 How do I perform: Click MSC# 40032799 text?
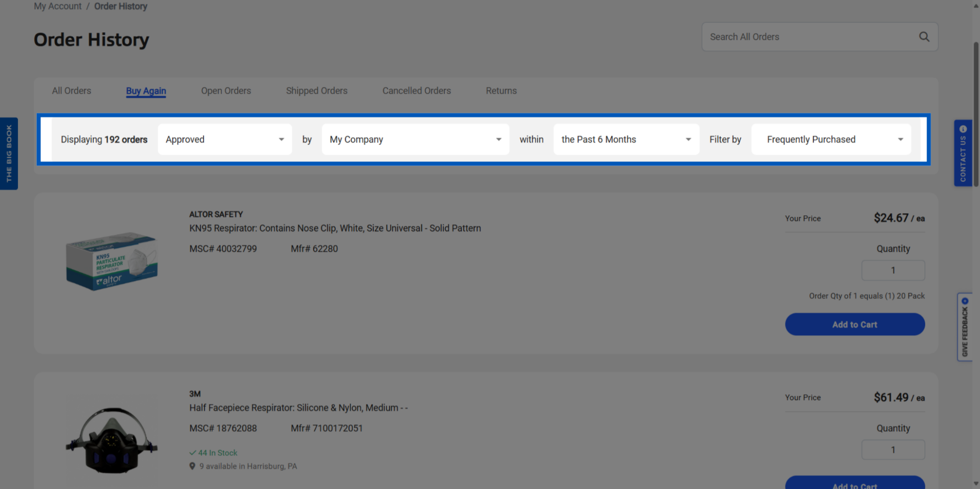pyautogui.click(x=223, y=249)
